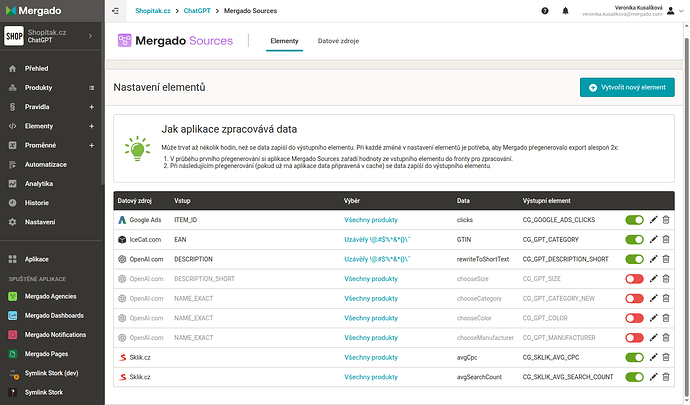Open Všechny produkty link in Google Ads row
The width and height of the screenshot is (690, 405).
click(x=371, y=220)
